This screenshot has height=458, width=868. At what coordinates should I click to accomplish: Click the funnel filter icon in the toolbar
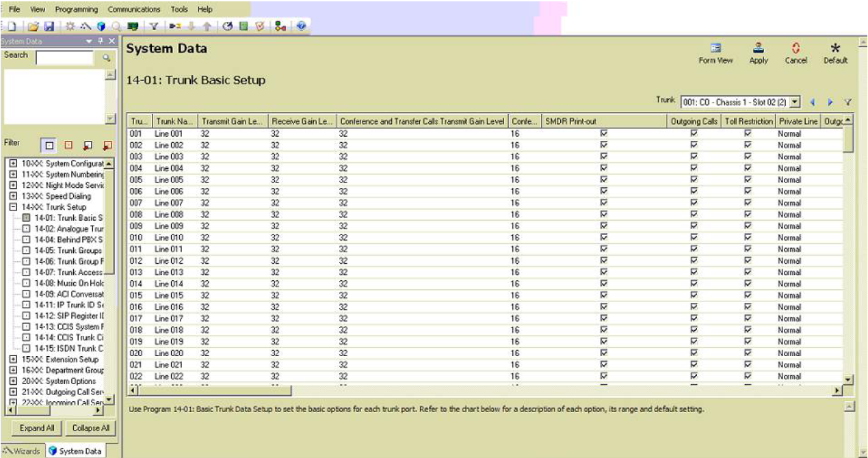tap(155, 27)
